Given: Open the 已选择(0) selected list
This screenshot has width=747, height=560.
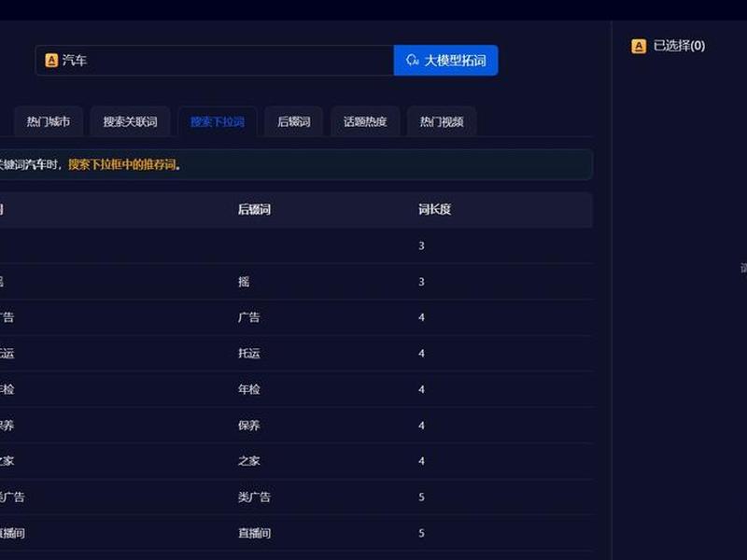Looking at the screenshot, I should [679, 46].
